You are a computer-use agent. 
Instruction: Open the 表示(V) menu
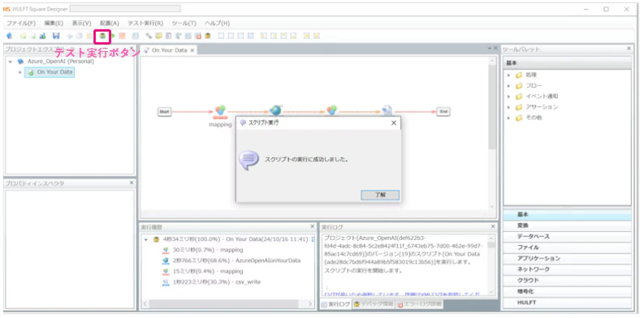tap(82, 24)
